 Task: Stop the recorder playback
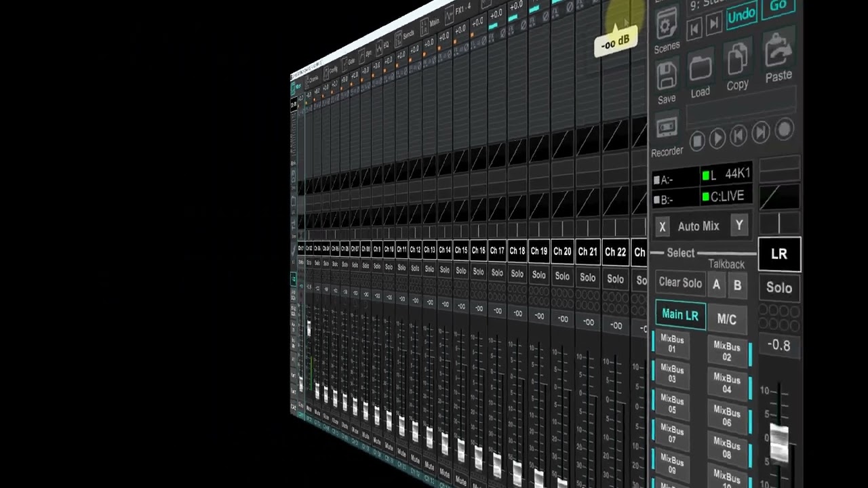click(x=696, y=141)
